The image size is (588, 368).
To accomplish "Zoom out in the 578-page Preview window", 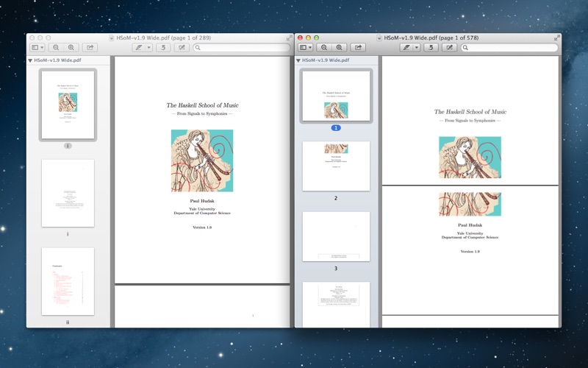I will coord(324,48).
